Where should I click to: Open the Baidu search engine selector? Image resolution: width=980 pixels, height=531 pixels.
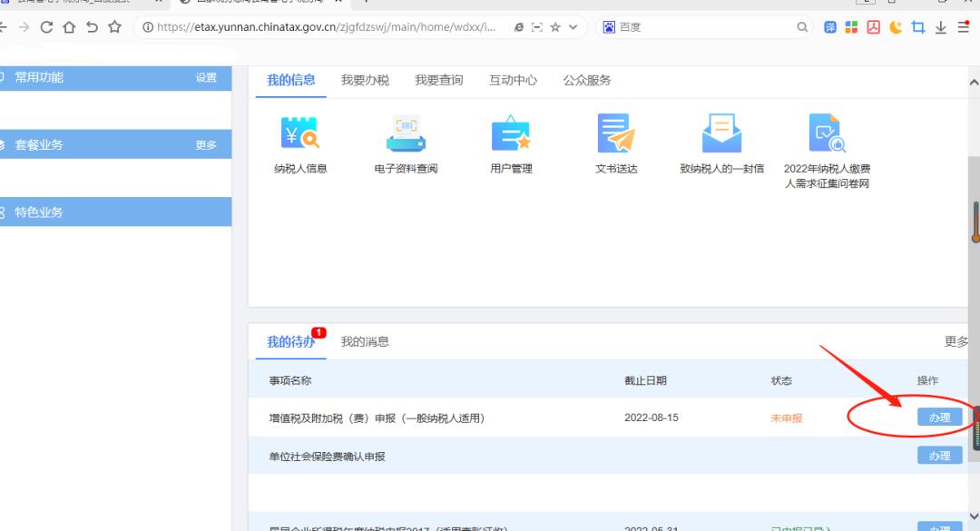pos(607,27)
